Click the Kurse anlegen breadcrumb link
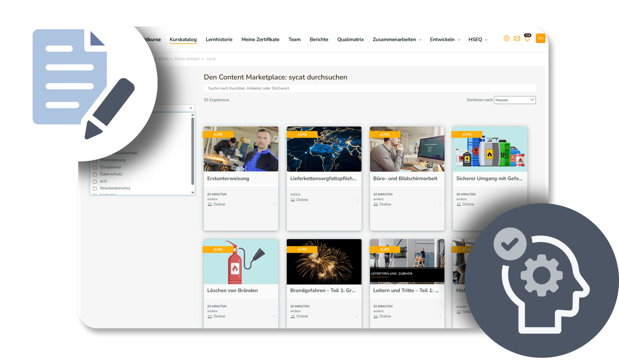Screen dimensions: 619x364 coord(187,59)
